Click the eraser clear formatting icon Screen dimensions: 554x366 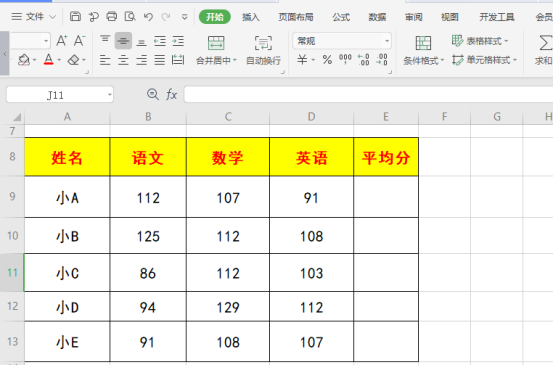(x=73, y=60)
